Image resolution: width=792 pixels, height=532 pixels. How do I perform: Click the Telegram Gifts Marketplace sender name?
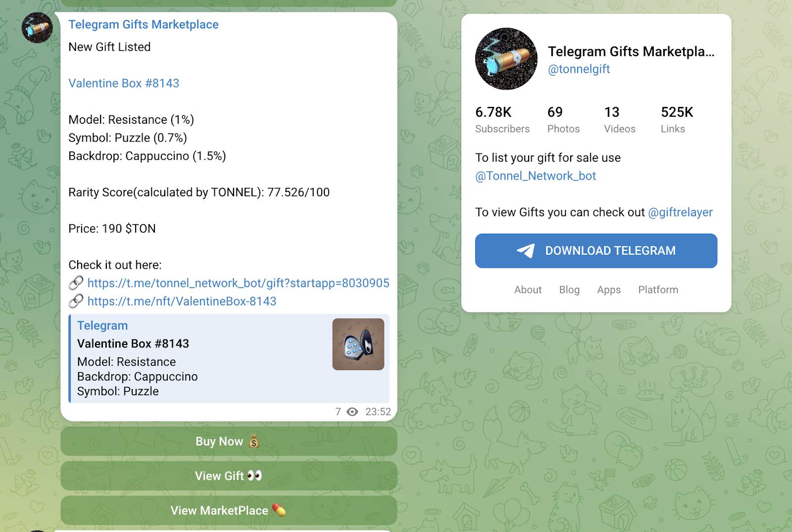pyautogui.click(x=143, y=25)
